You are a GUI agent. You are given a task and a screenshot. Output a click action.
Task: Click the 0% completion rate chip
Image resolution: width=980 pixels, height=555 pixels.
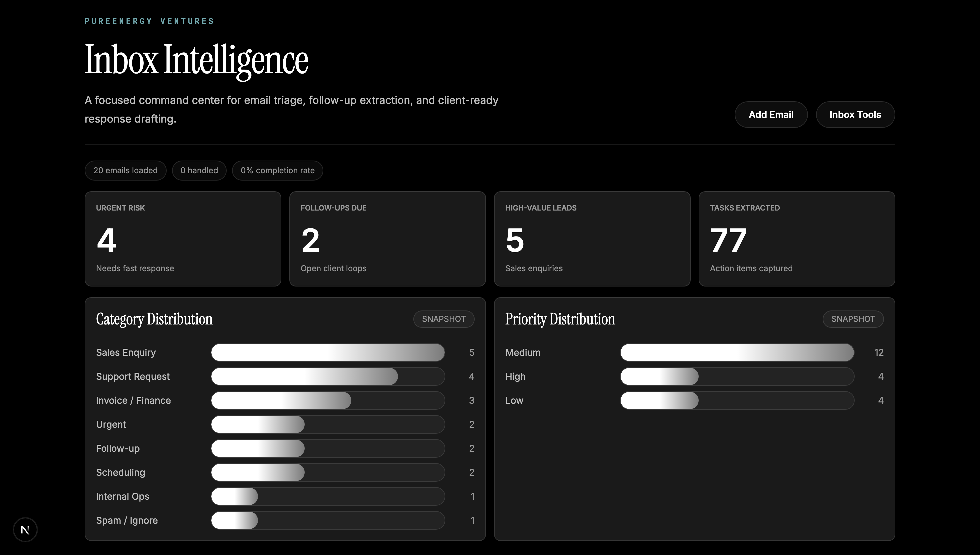point(278,170)
